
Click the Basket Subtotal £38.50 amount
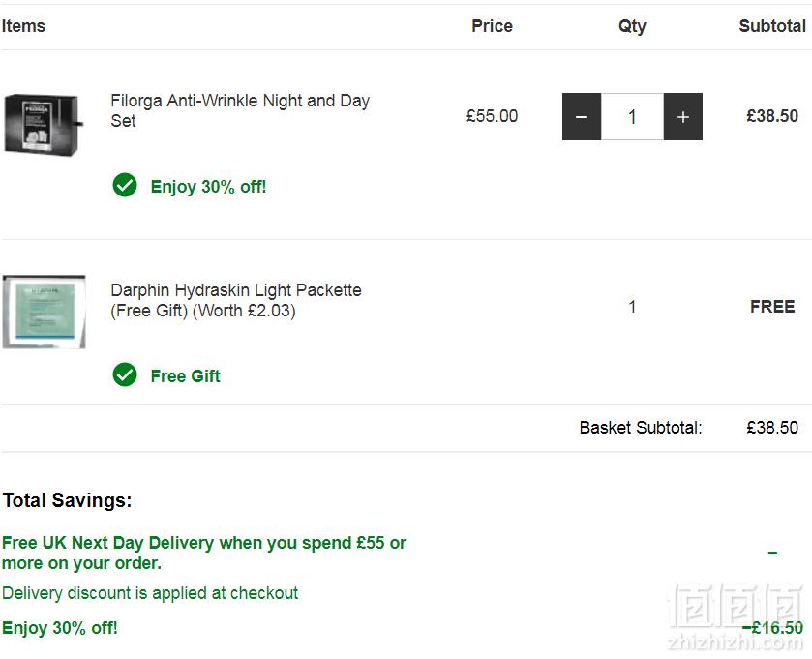coord(772,428)
